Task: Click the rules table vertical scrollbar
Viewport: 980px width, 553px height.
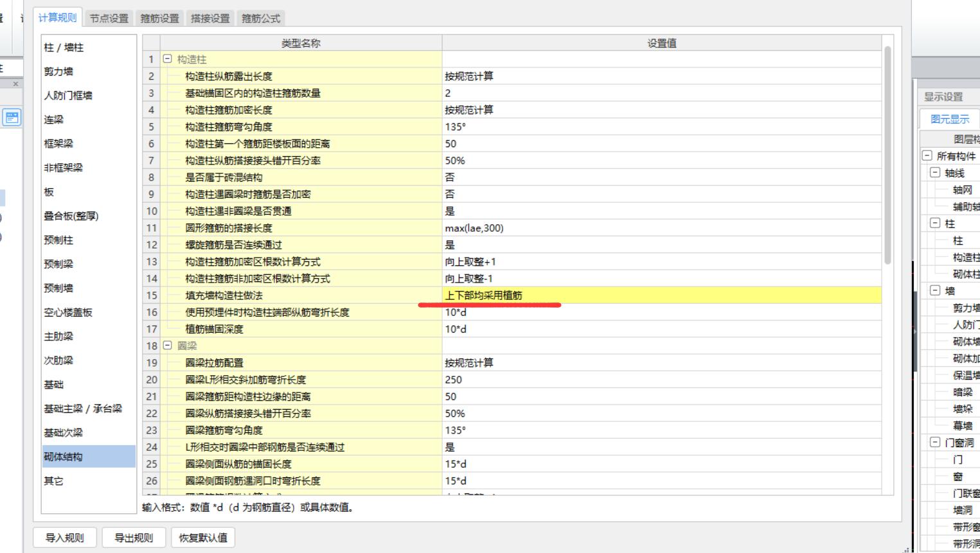Action: coord(887,154)
